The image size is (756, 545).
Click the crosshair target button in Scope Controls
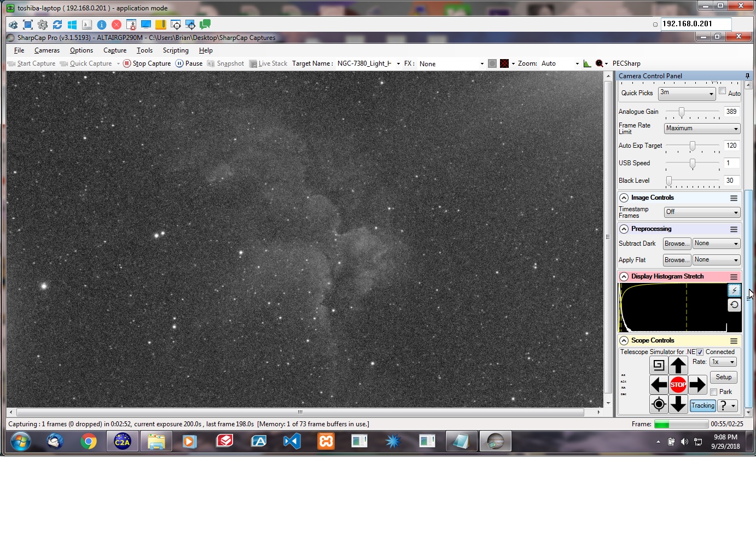[659, 404]
